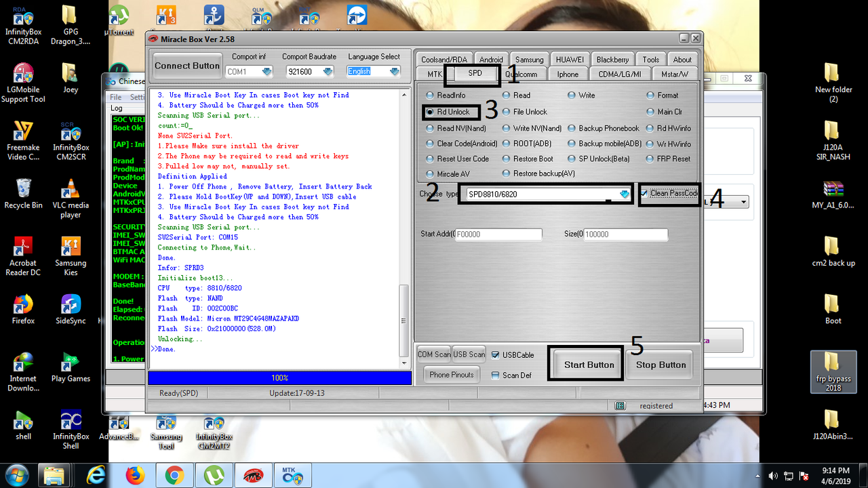Open InfinityBox Shell desktop shortcut

[71, 430]
